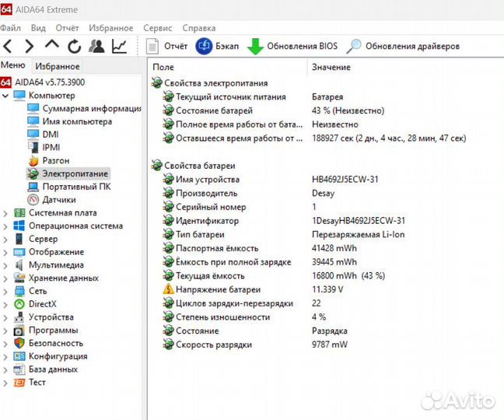Open the Справка menu

[199, 28]
